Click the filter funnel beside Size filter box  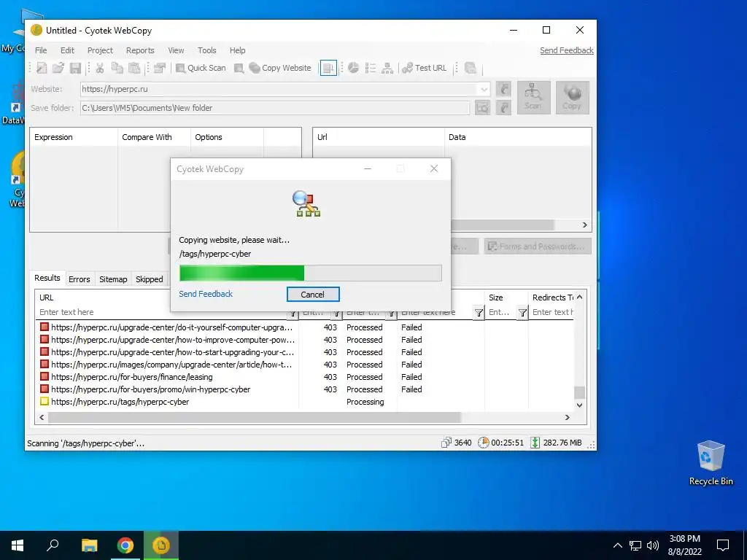(522, 312)
